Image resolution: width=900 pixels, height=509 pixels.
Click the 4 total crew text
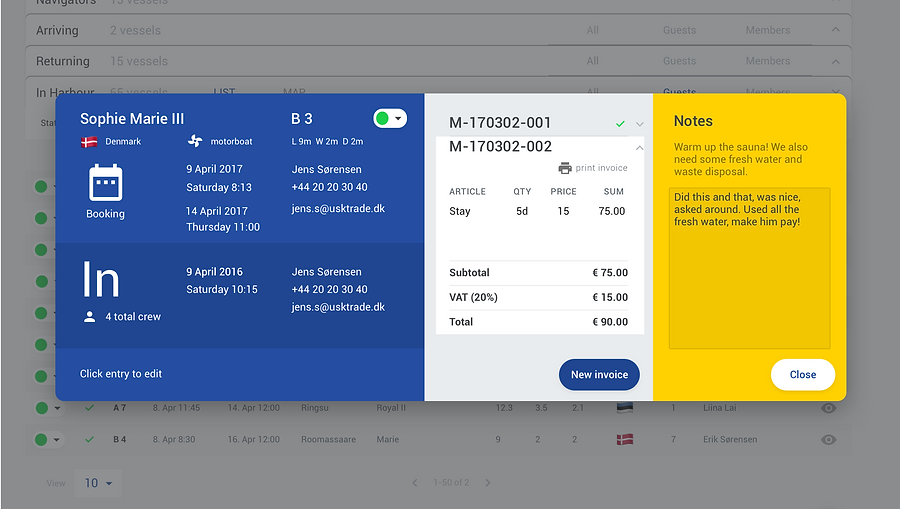[x=133, y=317]
